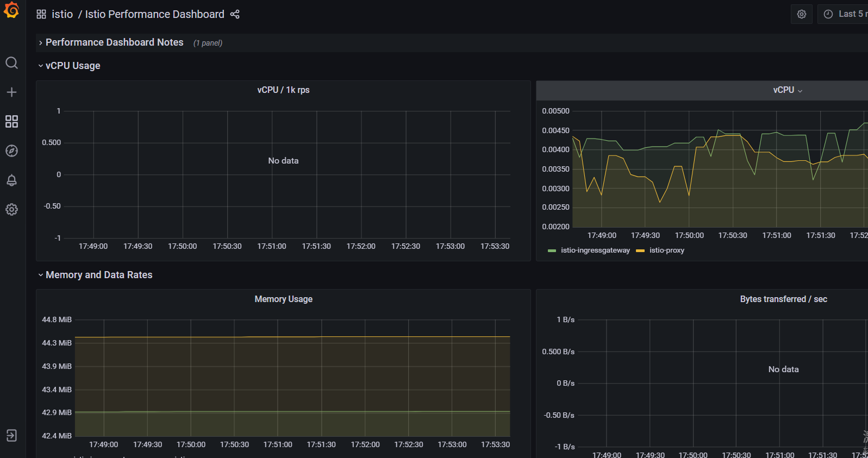The height and width of the screenshot is (458, 868).
Task: Click the dashboards grid icon beside istio
Action: [41, 14]
